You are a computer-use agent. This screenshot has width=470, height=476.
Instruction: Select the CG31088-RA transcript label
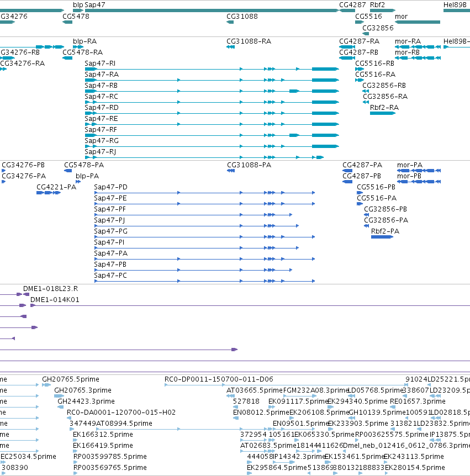tap(249, 41)
